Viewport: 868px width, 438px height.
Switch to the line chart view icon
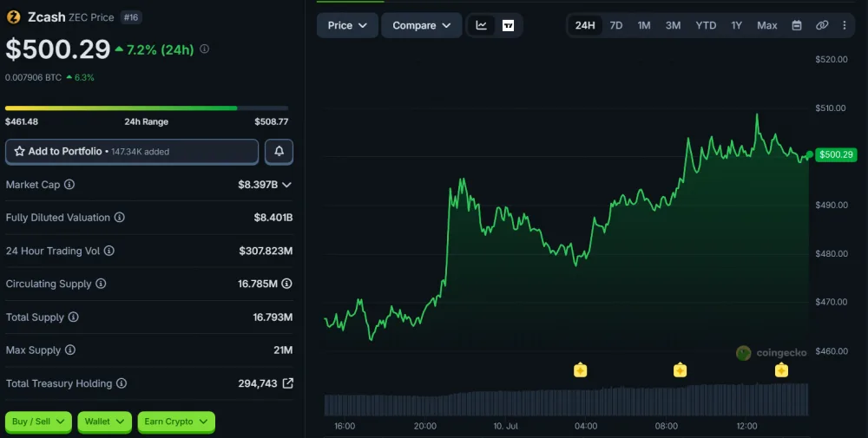click(x=481, y=25)
